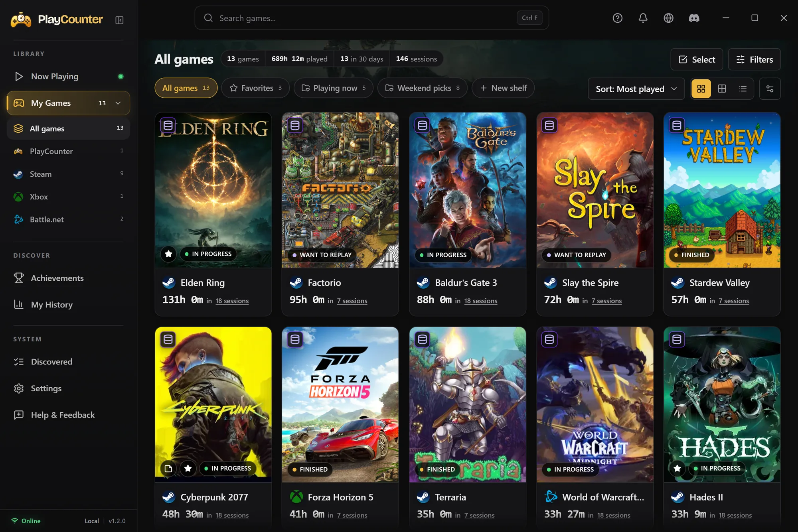Click database icon on Factorio cover

[x=295, y=125]
